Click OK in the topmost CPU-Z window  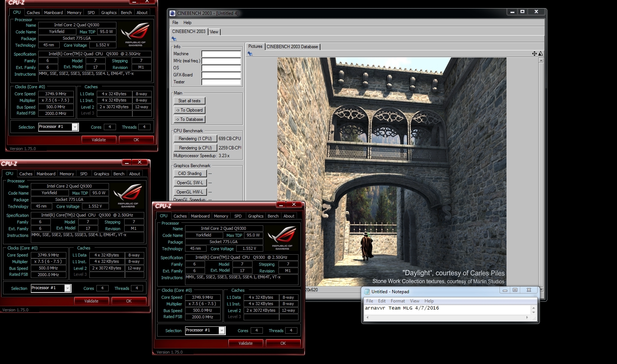coord(136,140)
